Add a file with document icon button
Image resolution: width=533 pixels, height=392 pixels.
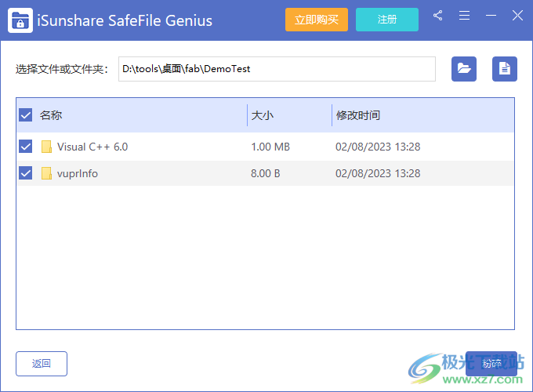click(505, 69)
